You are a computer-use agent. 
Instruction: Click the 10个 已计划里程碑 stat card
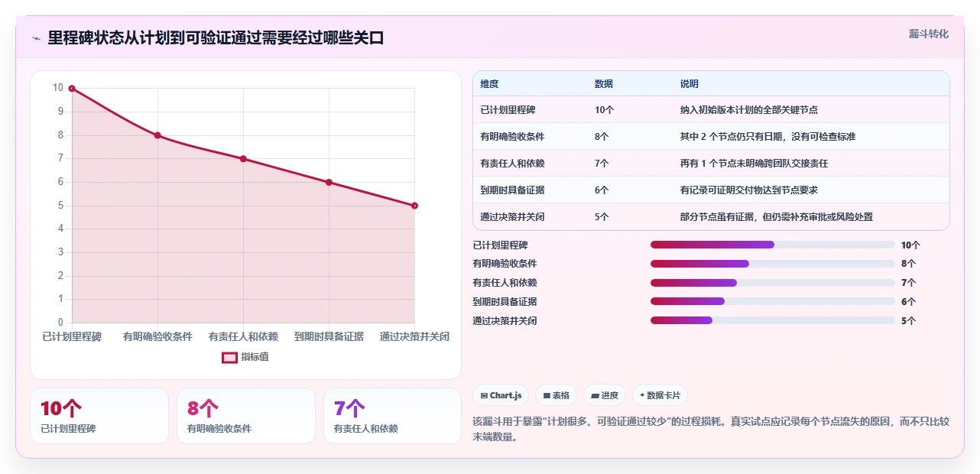coord(99,416)
